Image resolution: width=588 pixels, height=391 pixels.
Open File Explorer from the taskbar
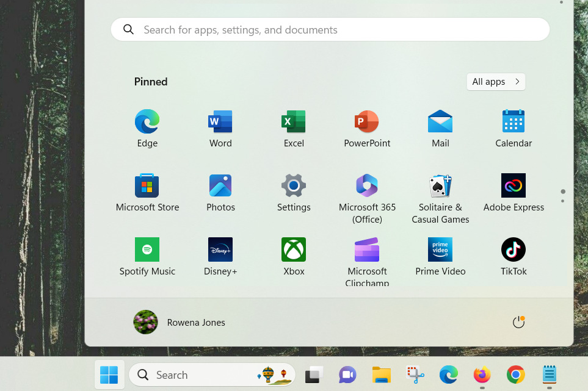click(x=382, y=375)
